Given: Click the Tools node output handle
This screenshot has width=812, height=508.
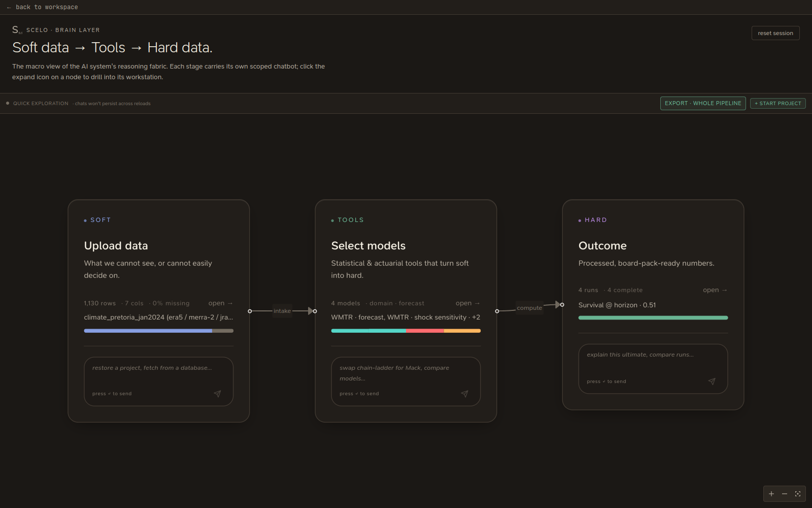Looking at the screenshot, I should click(x=497, y=311).
